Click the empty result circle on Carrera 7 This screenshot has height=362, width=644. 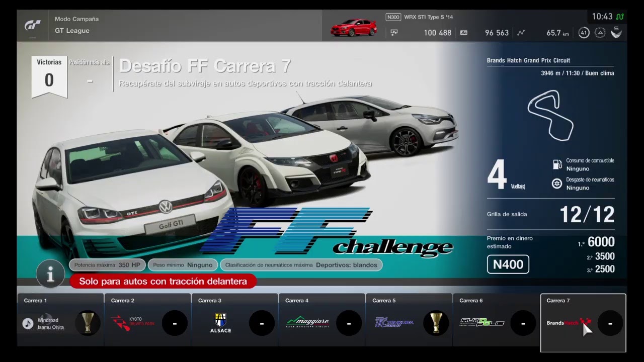click(x=610, y=323)
